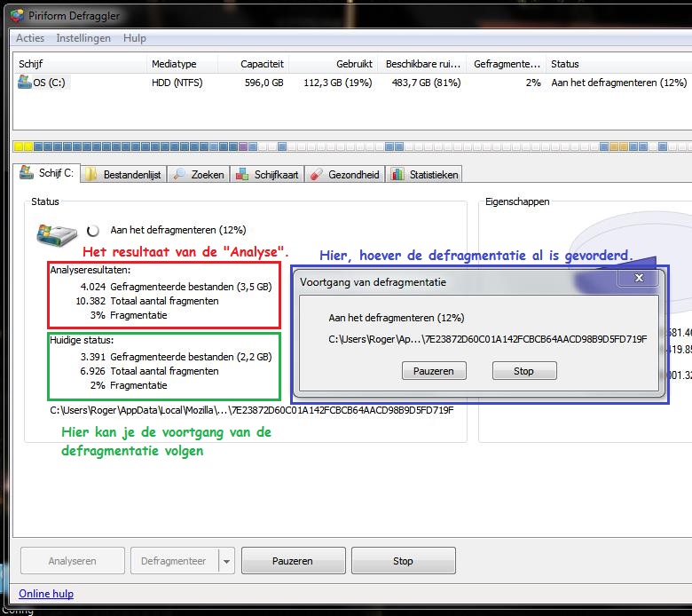
Task: Open the Instellingen menu
Action: coord(83,38)
